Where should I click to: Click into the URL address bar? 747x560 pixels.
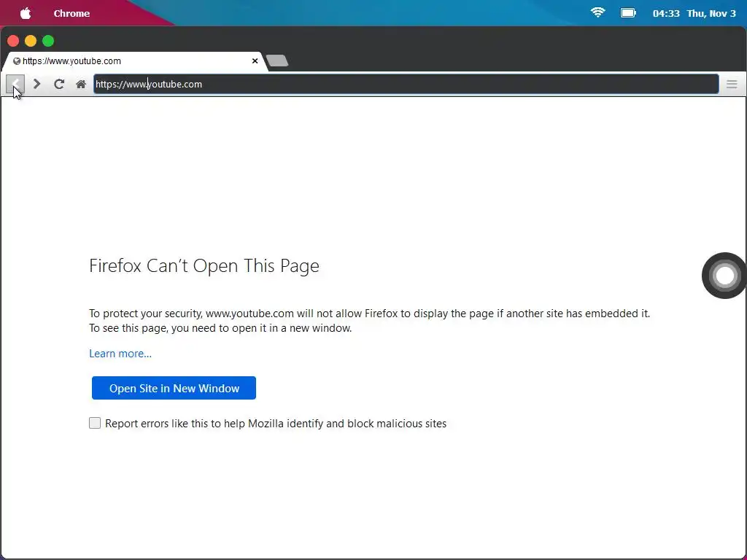click(x=406, y=85)
